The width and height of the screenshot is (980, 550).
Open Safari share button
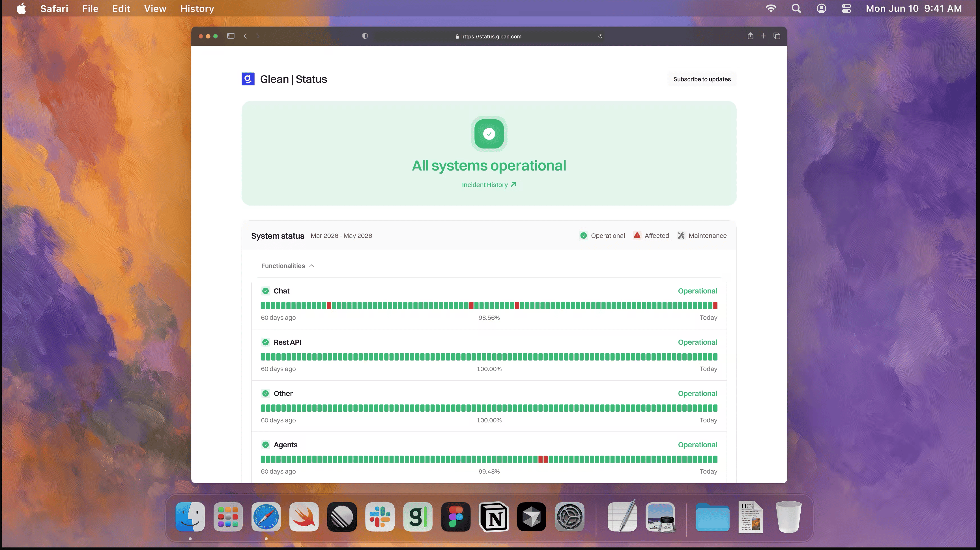click(x=750, y=36)
